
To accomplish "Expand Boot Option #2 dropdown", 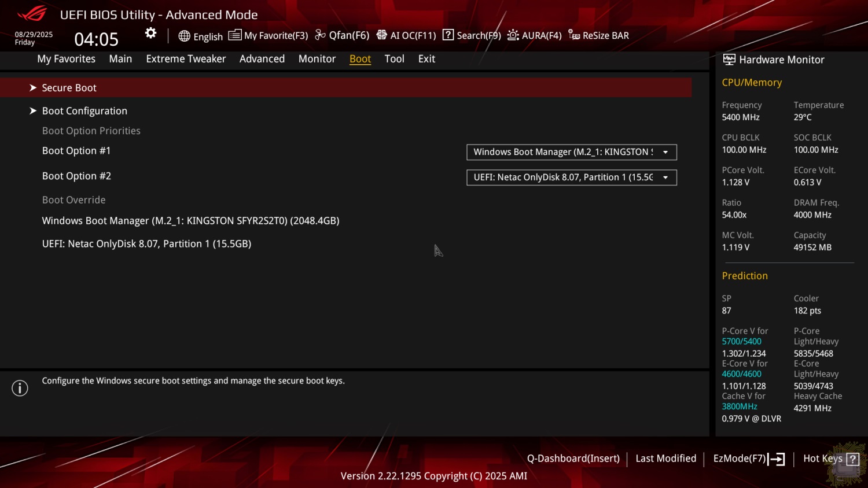I will pyautogui.click(x=571, y=178).
